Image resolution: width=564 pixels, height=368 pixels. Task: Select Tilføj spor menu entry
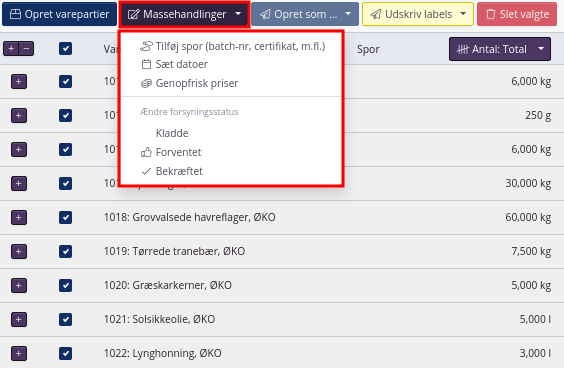pyautogui.click(x=233, y=46)
